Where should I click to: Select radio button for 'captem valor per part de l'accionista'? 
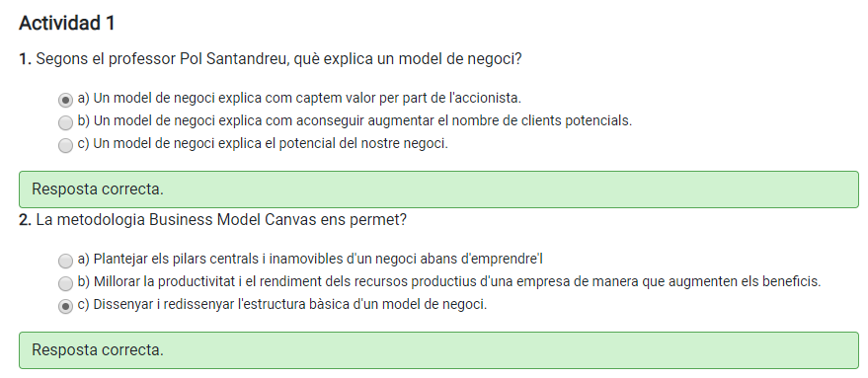coord(65,100)
